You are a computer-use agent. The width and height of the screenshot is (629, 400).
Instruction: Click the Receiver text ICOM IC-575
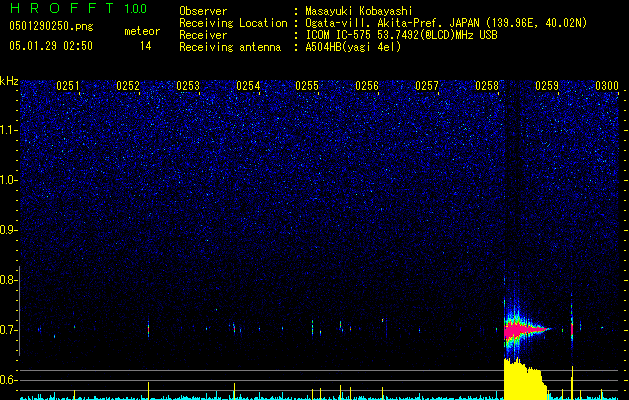(x=339, y=35)
